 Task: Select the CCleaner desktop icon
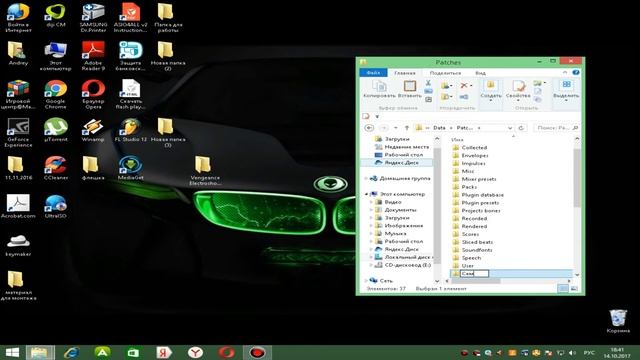56,168
